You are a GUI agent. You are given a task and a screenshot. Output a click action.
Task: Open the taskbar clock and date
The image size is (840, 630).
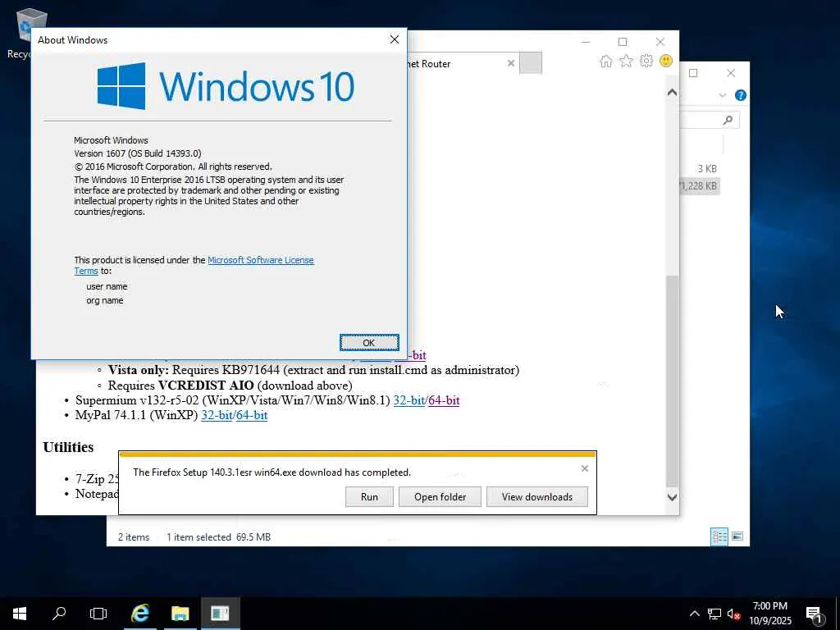(769, 614)
